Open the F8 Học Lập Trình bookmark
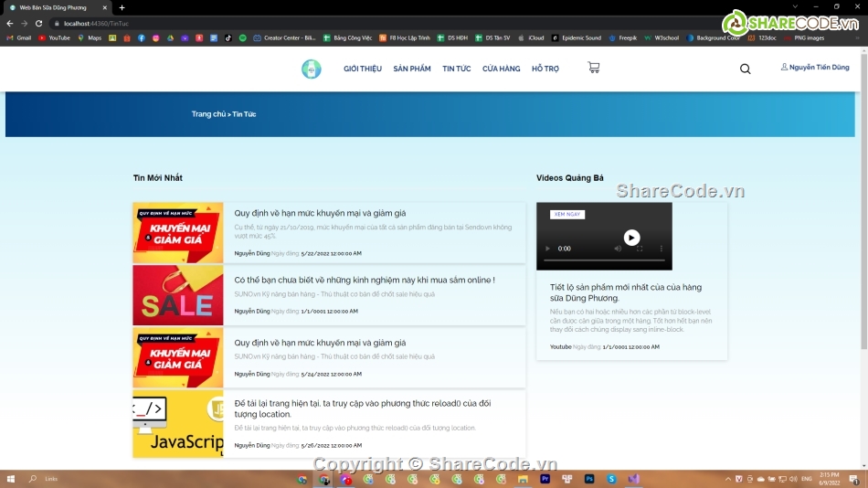 click(x=405, y=38)
